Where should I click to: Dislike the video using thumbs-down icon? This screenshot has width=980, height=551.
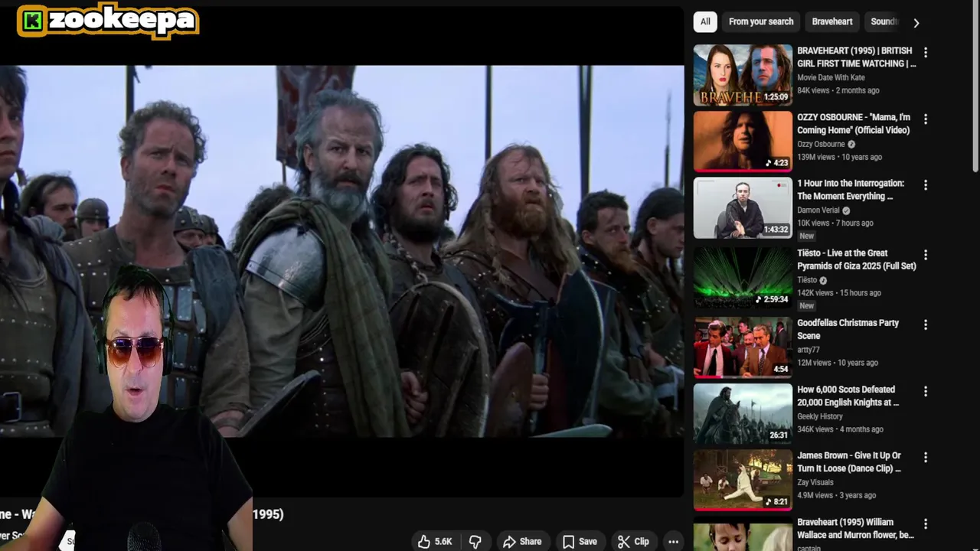[x=475, y=541]
